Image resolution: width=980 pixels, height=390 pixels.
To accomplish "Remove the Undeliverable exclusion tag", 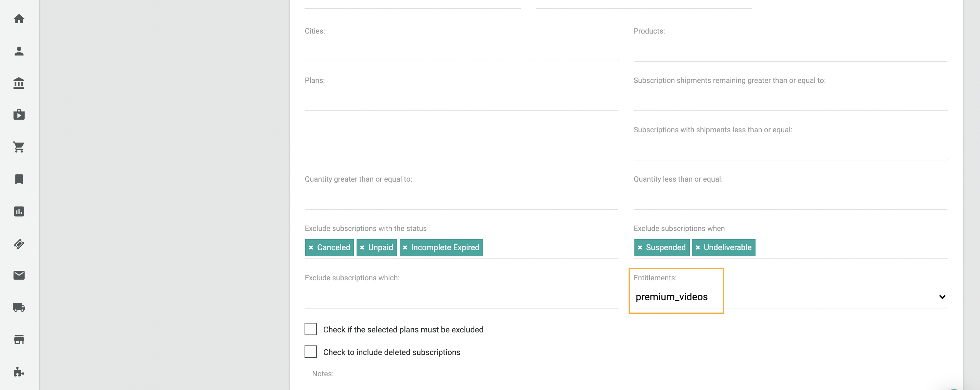I will tap(698, 247).
